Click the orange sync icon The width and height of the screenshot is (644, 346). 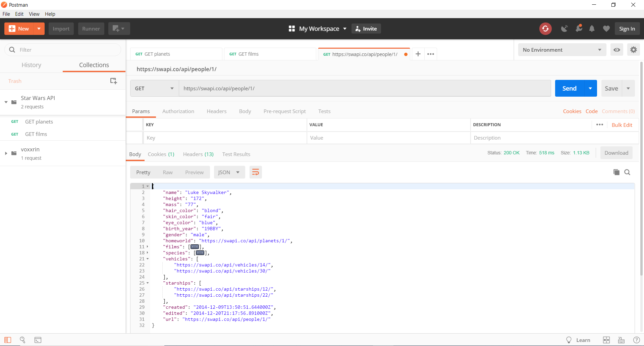[x=546, y=29]
